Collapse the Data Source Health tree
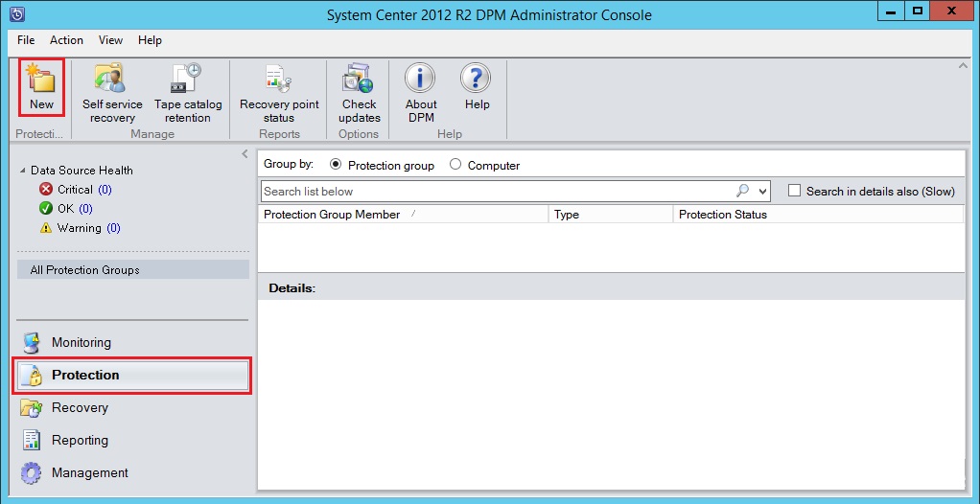The width and height of the screenshot is (980, 504). (23, 171)
